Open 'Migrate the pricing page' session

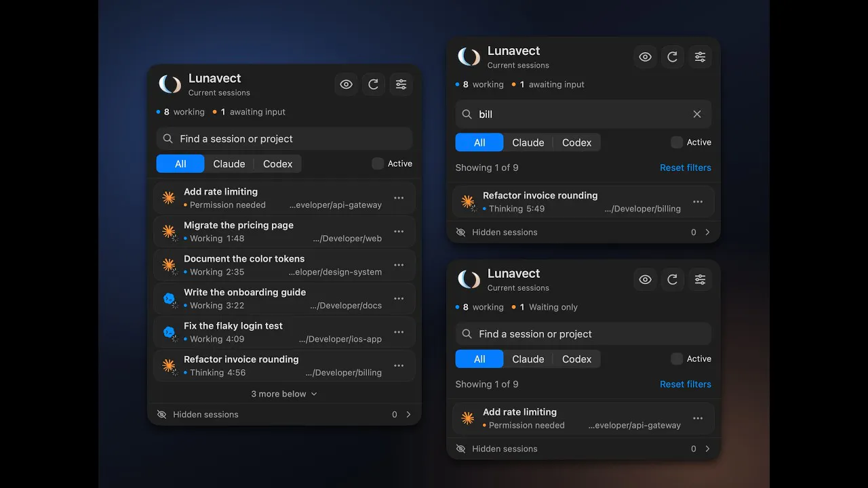click(284, 231)
